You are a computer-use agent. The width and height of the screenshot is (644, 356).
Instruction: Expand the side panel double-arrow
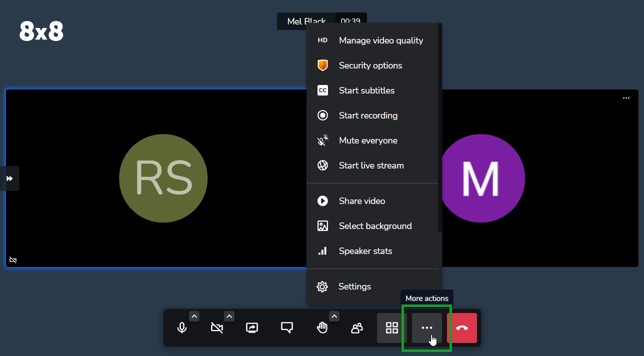pyautogui.click(x=9, y=178)
